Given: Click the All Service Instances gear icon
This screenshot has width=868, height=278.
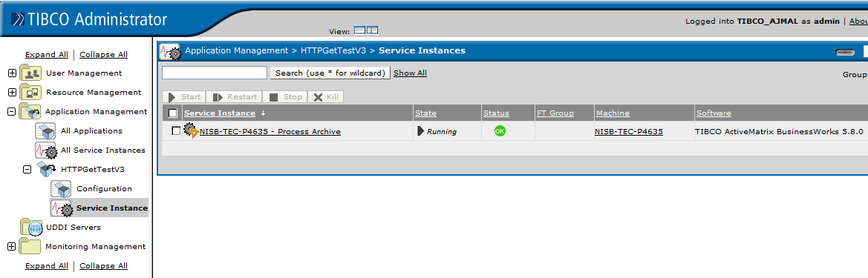Looking at the screenshot, I should (x=46, y=150).
